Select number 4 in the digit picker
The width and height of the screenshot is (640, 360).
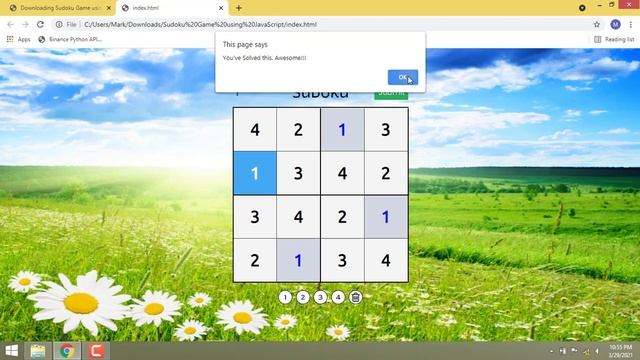(x=338, y=297)
